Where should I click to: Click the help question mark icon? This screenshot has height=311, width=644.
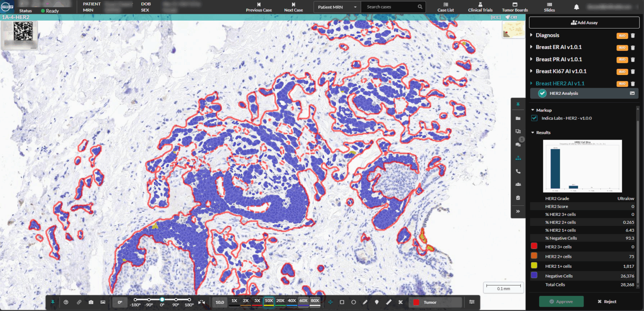click(65, 301)
